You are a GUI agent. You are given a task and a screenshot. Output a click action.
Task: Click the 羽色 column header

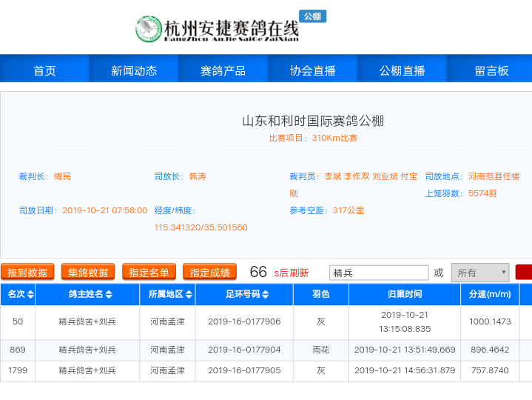321,294
